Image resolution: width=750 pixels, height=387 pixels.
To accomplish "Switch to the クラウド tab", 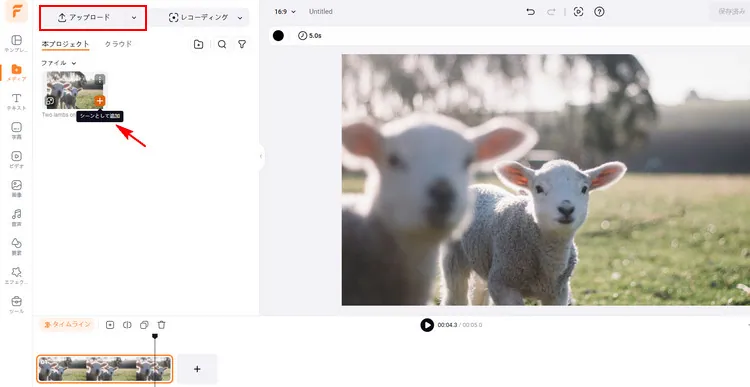I will (118, 44).
